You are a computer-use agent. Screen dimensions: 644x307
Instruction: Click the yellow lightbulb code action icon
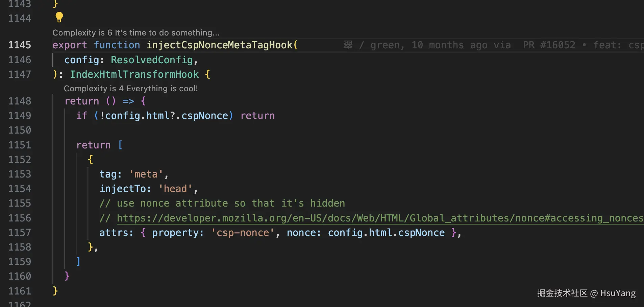click(x=59, y=17)
